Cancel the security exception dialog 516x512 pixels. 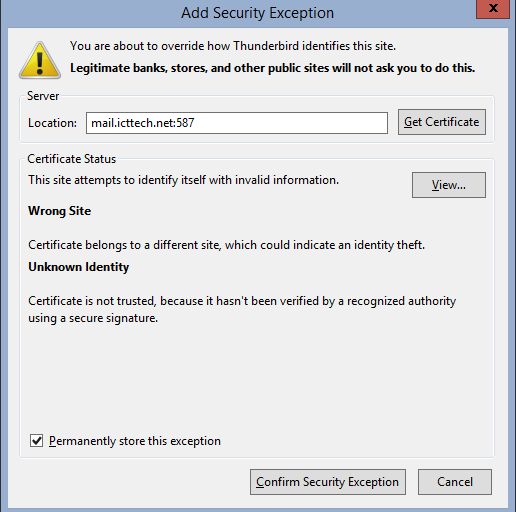(x=455, y=482)
